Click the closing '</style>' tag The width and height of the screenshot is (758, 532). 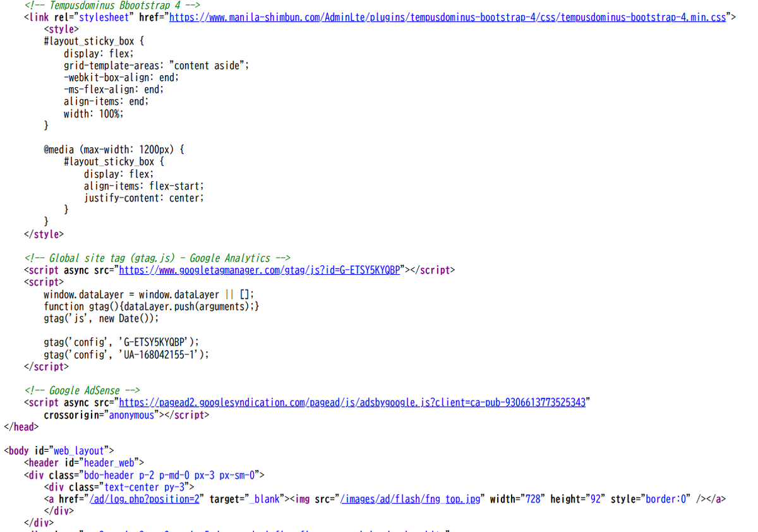pyautogui.click(x=44, y=234)
